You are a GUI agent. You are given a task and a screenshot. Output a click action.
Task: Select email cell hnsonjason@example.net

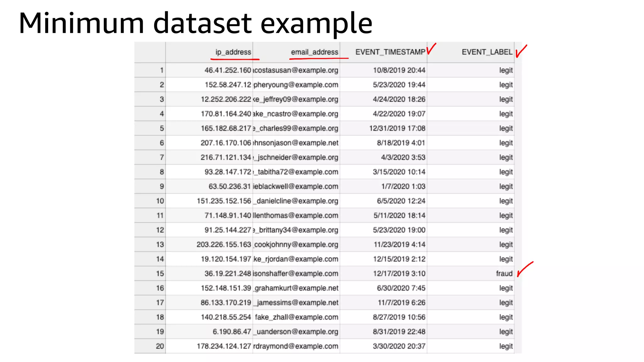pos(296,143)
